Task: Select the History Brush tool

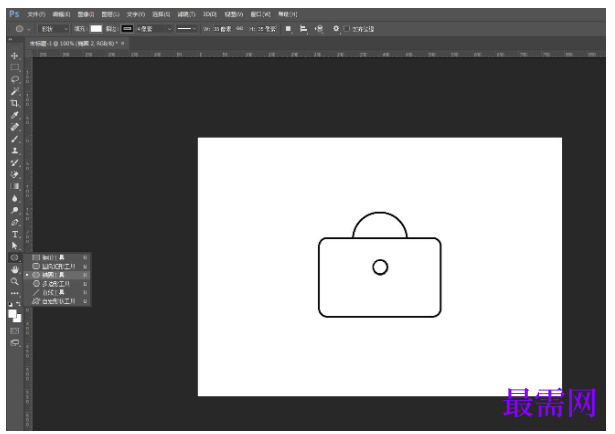Action: click(15, 163)
